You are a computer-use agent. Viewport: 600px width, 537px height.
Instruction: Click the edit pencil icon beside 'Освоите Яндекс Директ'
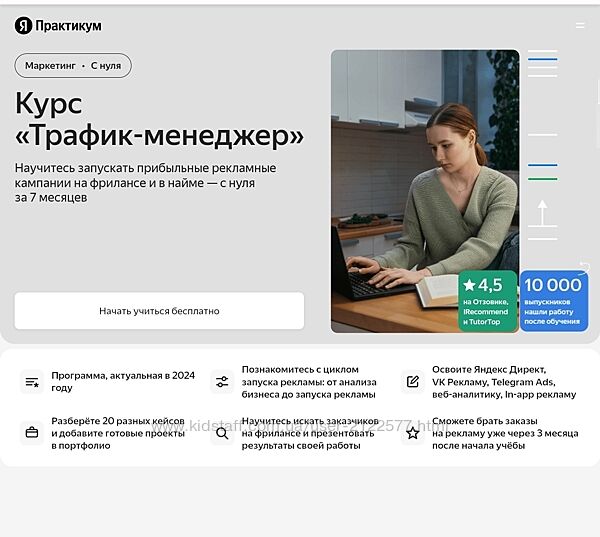412,382
